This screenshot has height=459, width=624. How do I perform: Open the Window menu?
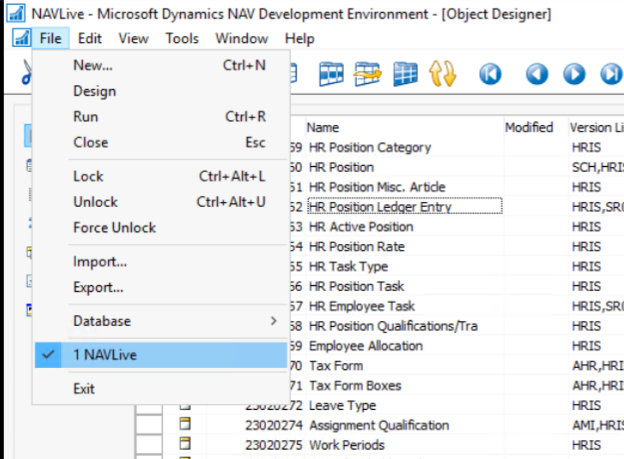click(x=242, y=38)
